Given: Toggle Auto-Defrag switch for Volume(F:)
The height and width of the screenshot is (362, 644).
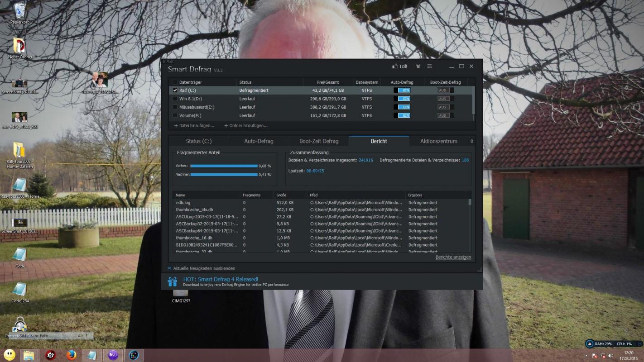Looking at the screenshot, I should click(x=402, y=115).
